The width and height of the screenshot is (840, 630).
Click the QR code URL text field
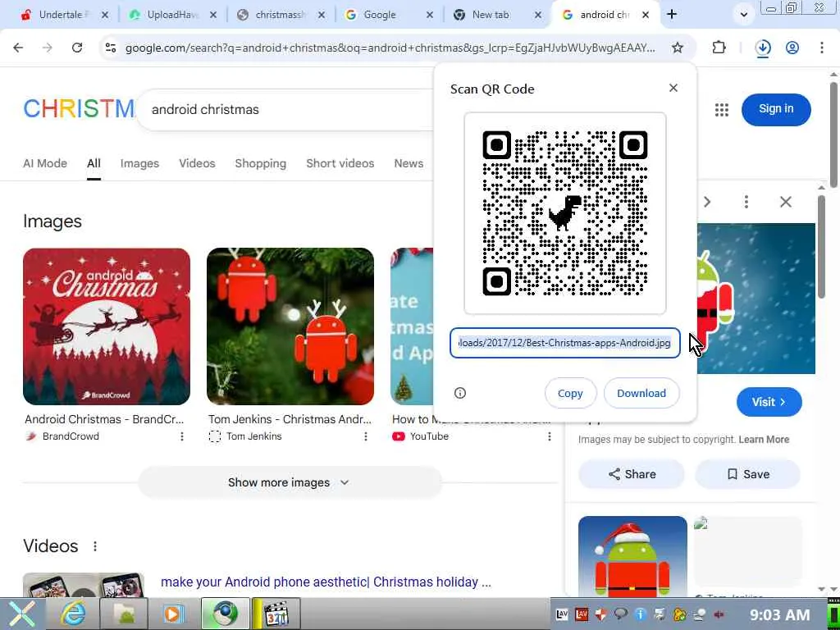564,343
